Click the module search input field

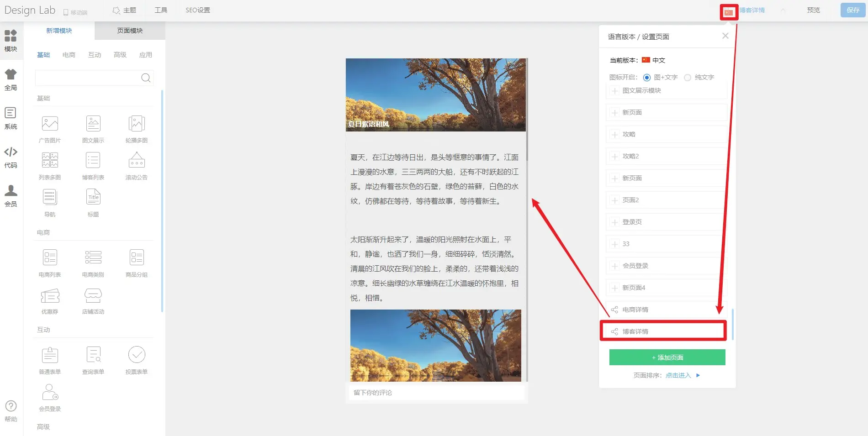[88, 78]
